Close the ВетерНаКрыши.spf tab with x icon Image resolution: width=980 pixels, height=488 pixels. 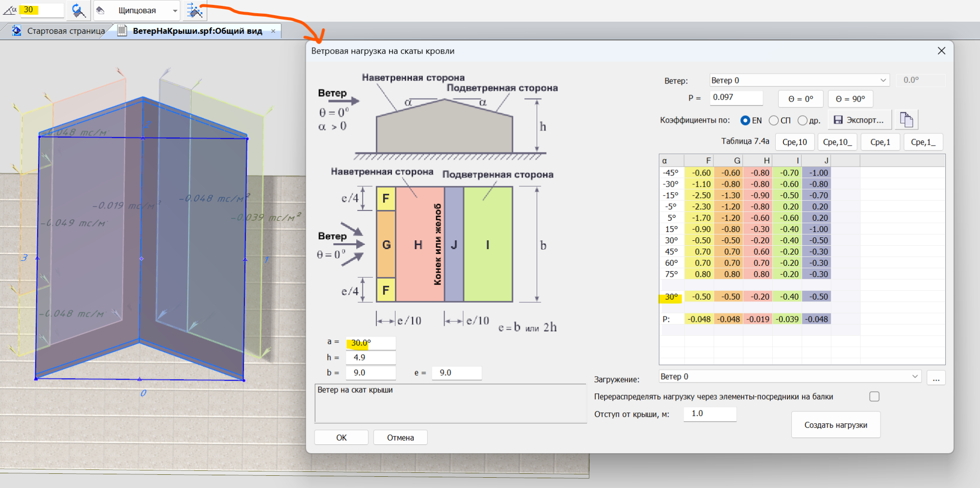(273, 31)
